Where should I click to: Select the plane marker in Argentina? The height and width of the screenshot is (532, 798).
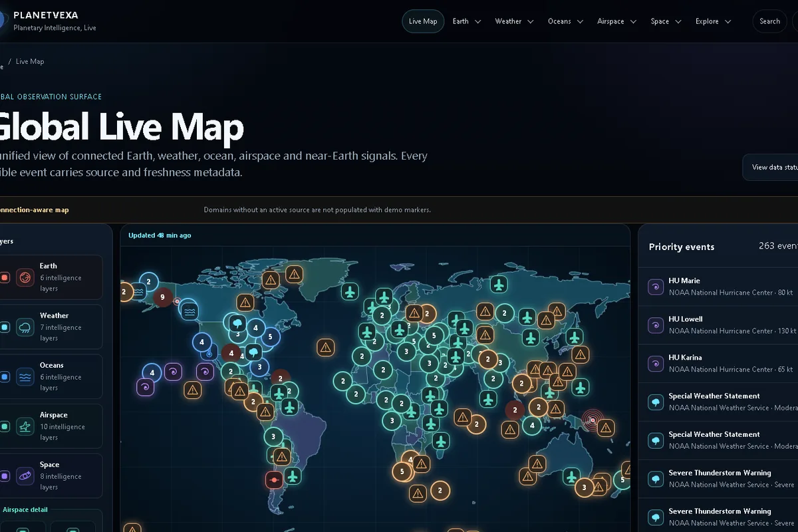[x=293, y=476]
